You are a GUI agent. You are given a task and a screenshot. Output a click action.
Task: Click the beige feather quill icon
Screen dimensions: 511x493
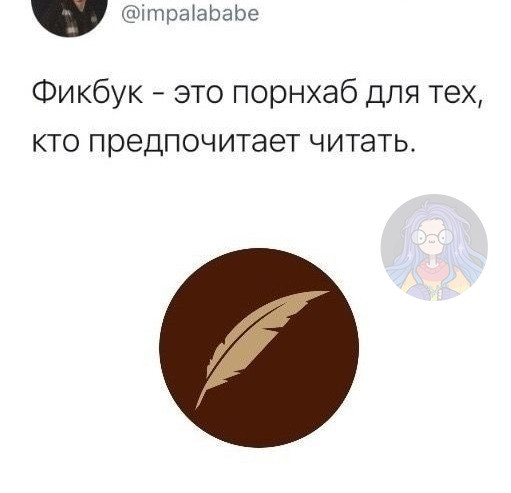click(x=262, y=349)
